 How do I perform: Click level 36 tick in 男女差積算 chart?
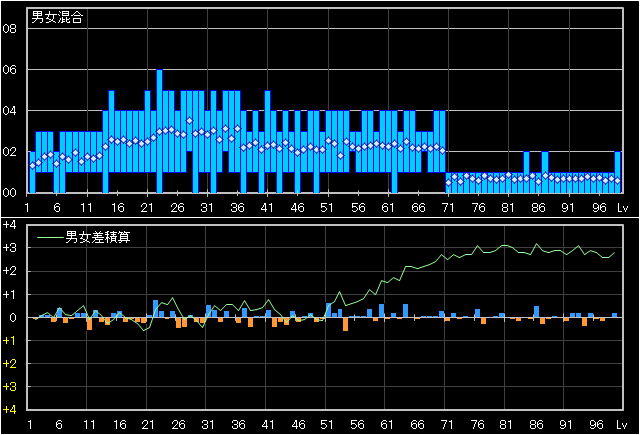pos(238,425)
